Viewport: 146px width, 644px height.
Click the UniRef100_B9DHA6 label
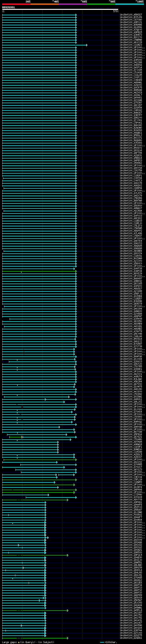(131, 25)
